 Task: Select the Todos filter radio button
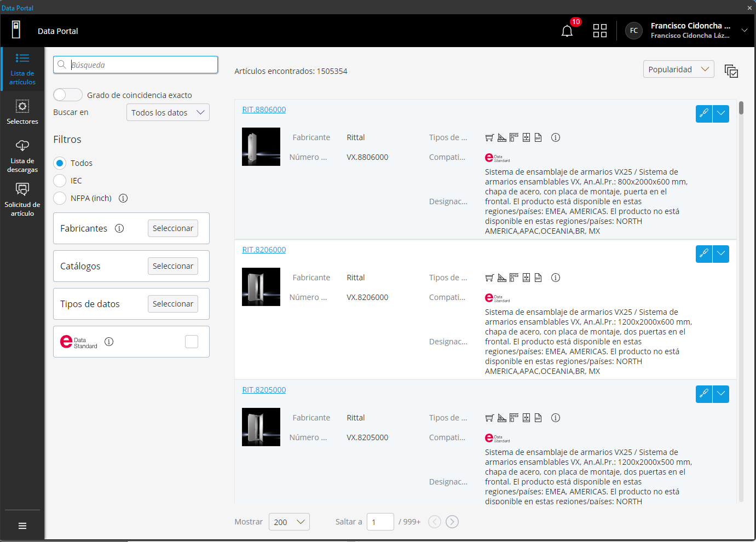[x=60, y=163]
